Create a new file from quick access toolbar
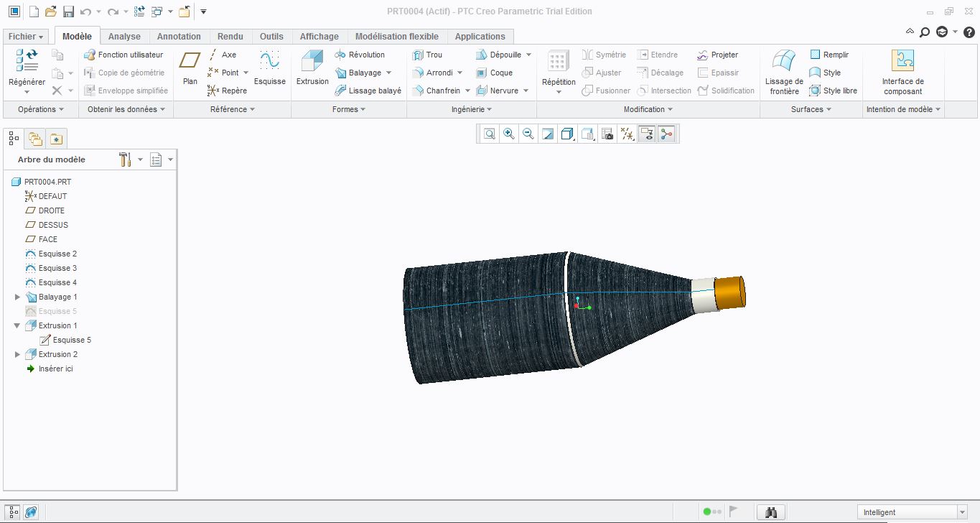 click(34, 11)
